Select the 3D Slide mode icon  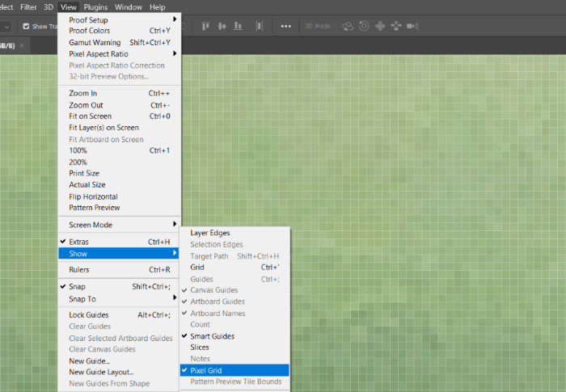click(396, 26)
